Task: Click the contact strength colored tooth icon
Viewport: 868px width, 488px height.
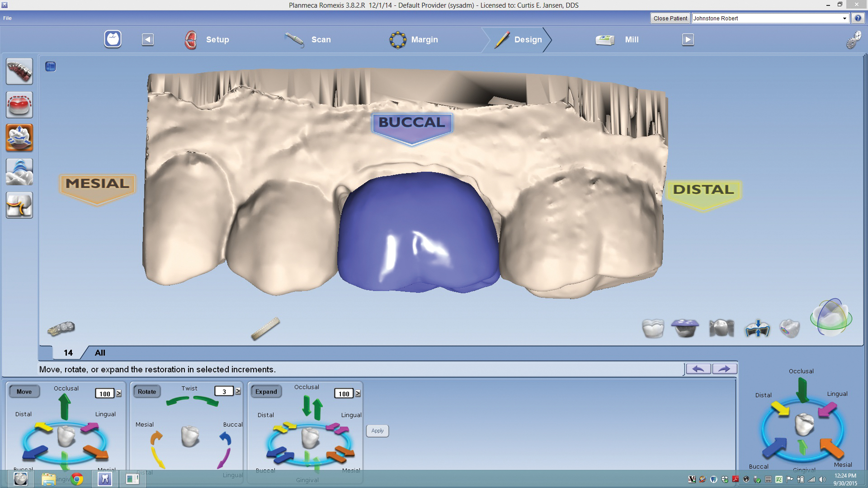Action: tap(790, 328)
